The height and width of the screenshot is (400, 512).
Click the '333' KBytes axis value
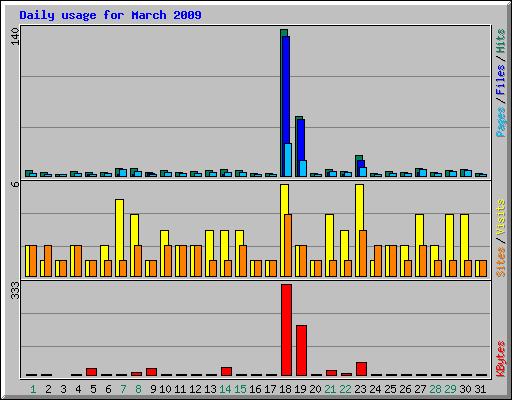point(15,291)
